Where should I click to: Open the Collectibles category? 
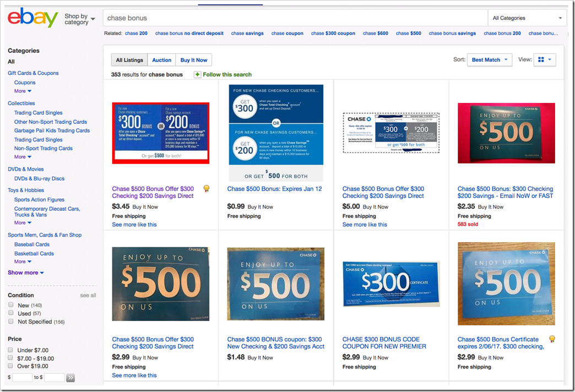(x=21, y=104)
